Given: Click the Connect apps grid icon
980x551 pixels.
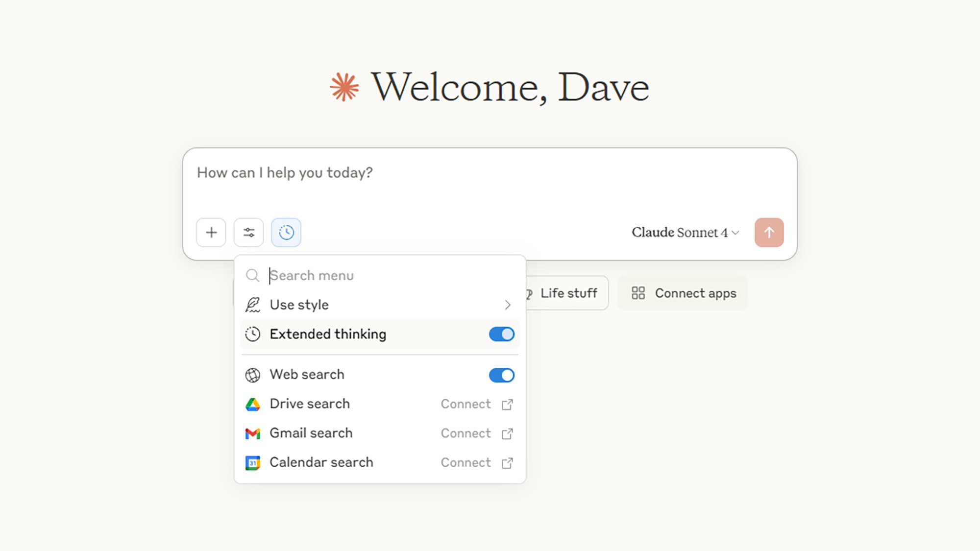Looking at the screenshot, I should [x=638, y=293].
